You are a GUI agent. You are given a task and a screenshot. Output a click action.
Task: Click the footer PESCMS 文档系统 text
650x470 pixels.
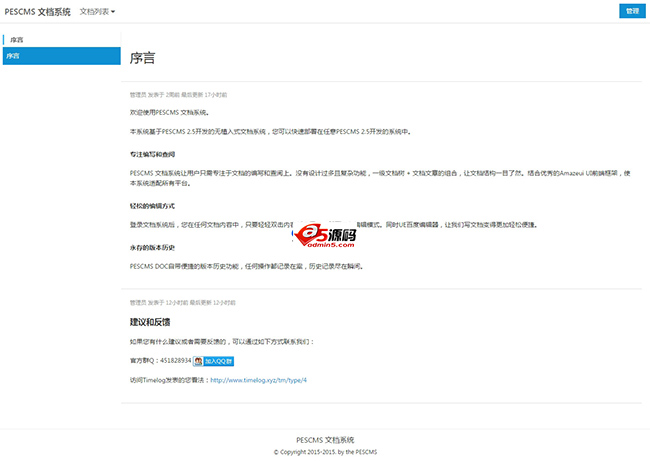click(x=325, y=440)
